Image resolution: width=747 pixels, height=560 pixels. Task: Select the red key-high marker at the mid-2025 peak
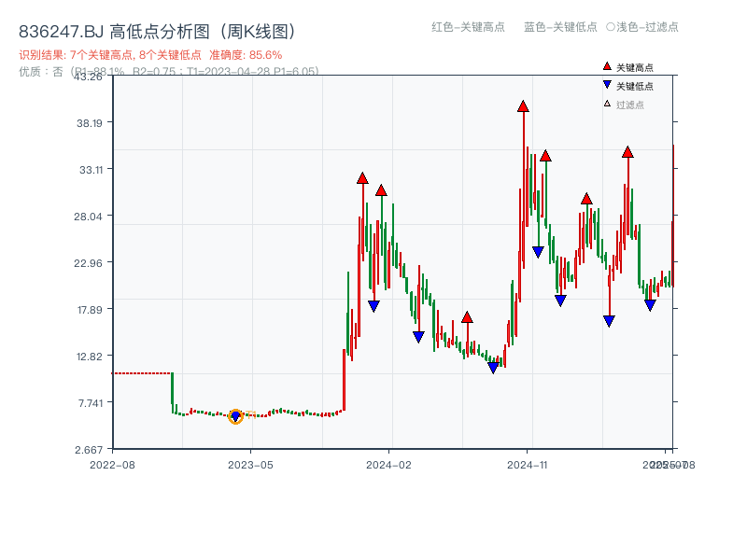(627, 149)
